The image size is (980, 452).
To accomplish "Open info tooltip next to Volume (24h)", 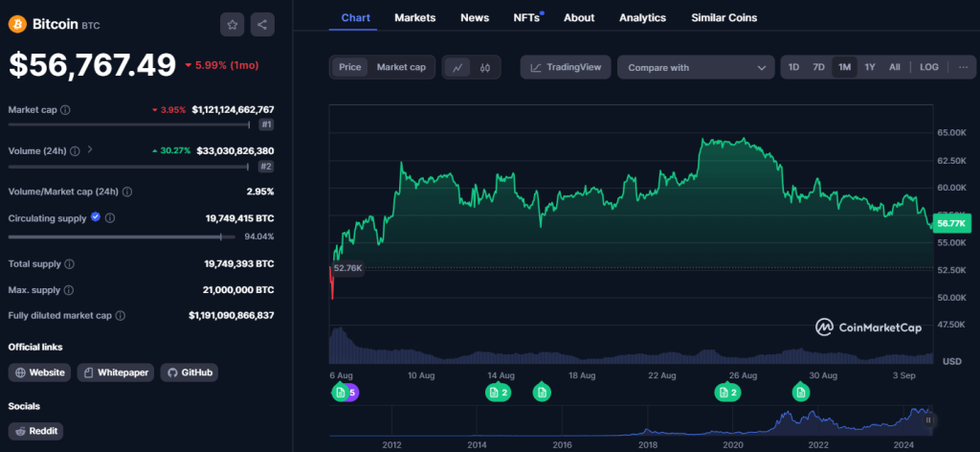I will coord(75,150).
